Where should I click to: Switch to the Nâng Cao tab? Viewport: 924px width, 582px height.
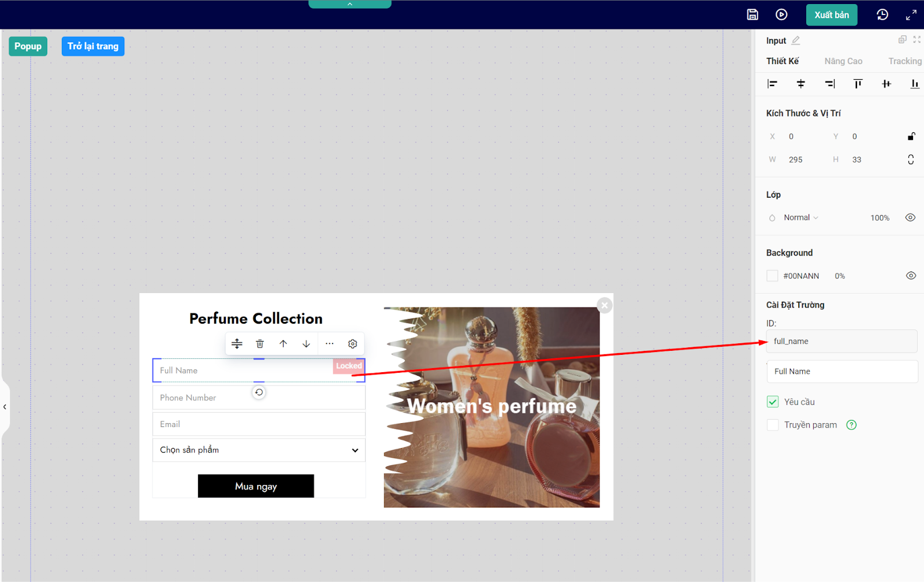pos(843,61)
